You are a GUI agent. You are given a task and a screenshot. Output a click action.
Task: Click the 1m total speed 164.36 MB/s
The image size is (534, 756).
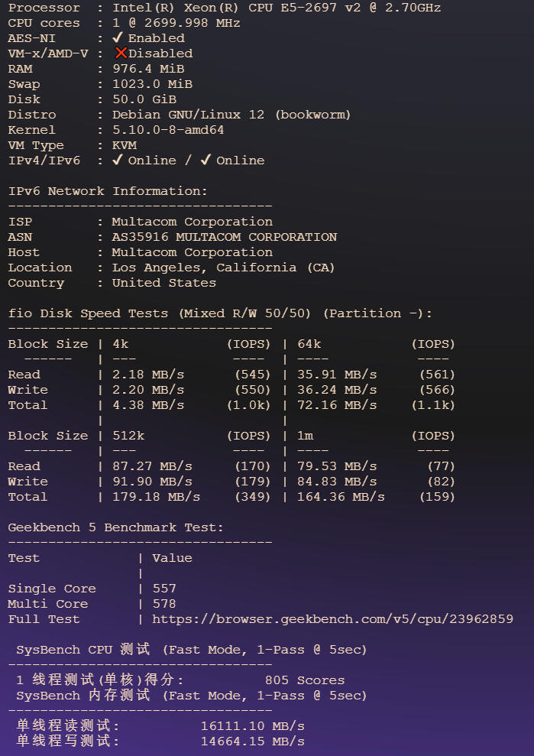341,497
